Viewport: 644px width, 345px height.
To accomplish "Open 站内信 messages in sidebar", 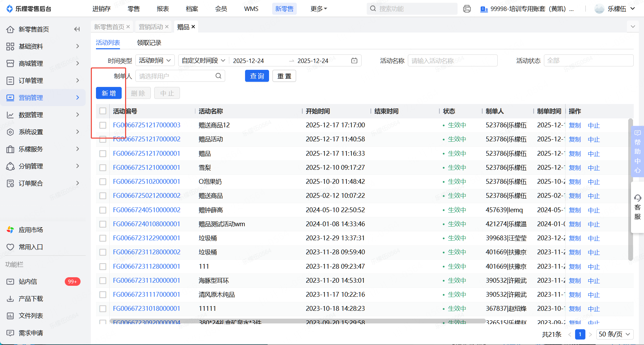I will point(28,282).
